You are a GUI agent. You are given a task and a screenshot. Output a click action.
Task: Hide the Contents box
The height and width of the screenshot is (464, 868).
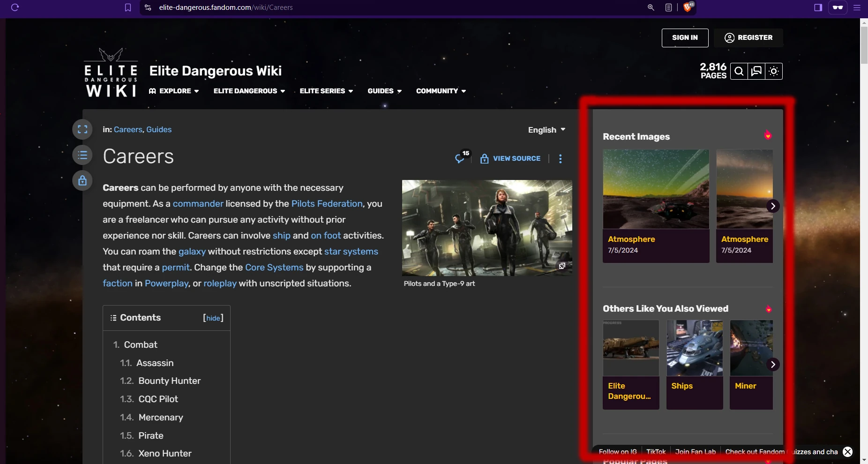tap(213, 318)
